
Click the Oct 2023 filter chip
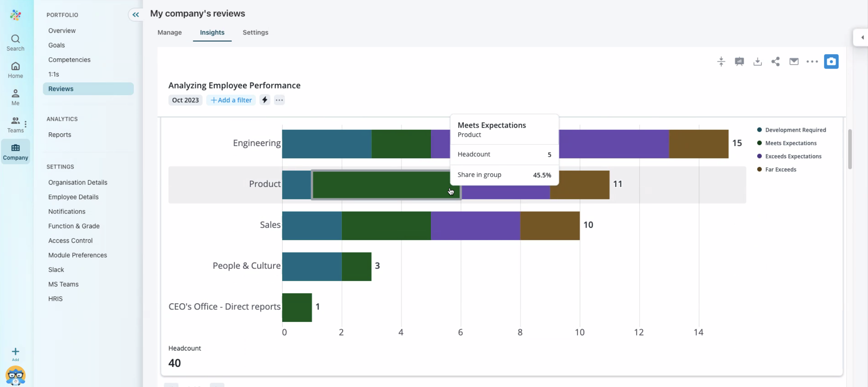185,100
